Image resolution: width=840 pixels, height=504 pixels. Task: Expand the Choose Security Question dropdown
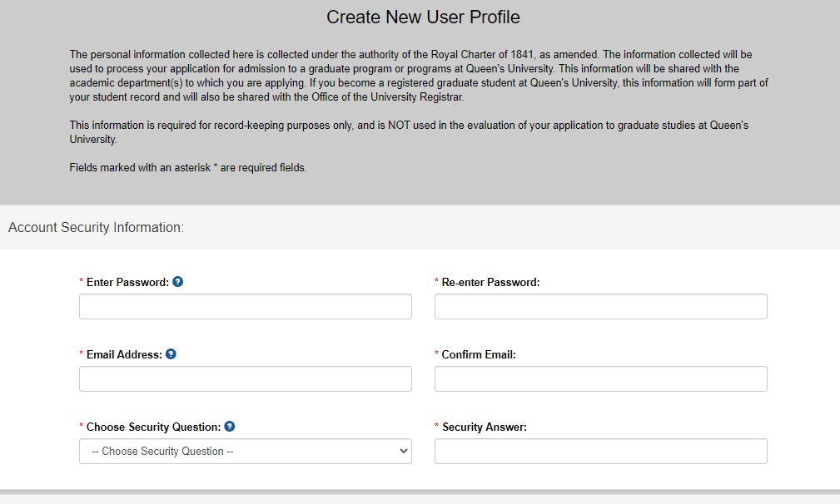246,451
